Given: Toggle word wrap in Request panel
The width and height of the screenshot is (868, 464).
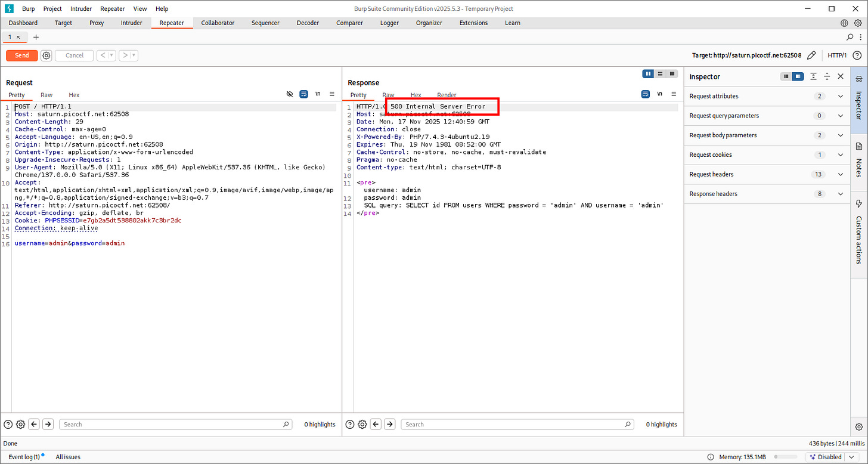Looking at the screenshot, I should 303,94.
